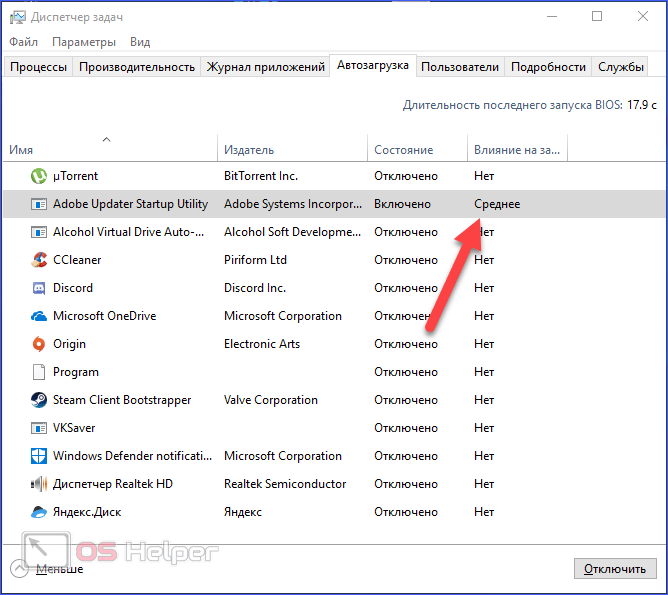Click the CCleaner icon in list
Image resolution: width=668 pixels, height=595 pixels.
(x=39, y=260)
